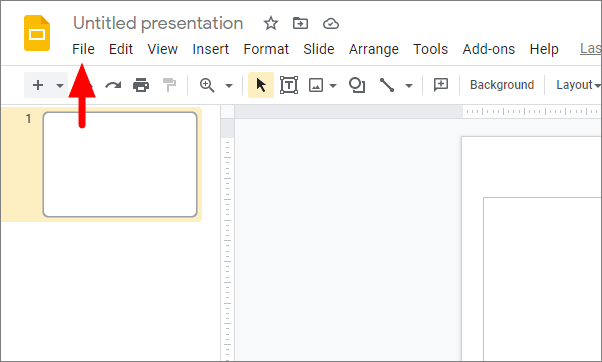Click the last edit link
Viewport: 602px width, 362px height.
590,49
